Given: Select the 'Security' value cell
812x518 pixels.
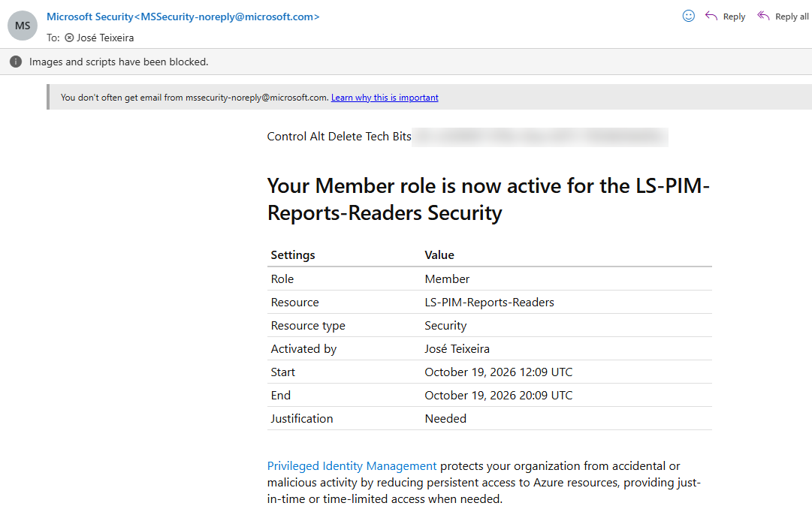Looking at the screenshot, I should [x=445, y=326].
